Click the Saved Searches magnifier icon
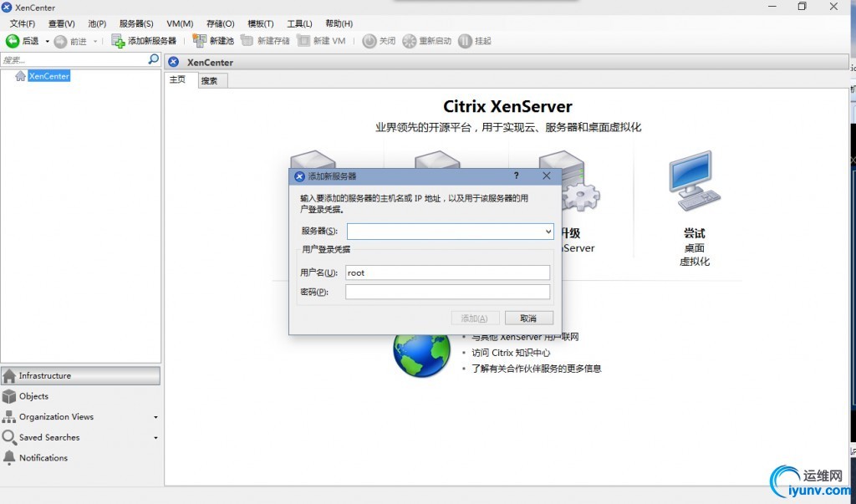Image resolution: width=856 pixels, height=504 pixels. (8, 437)
